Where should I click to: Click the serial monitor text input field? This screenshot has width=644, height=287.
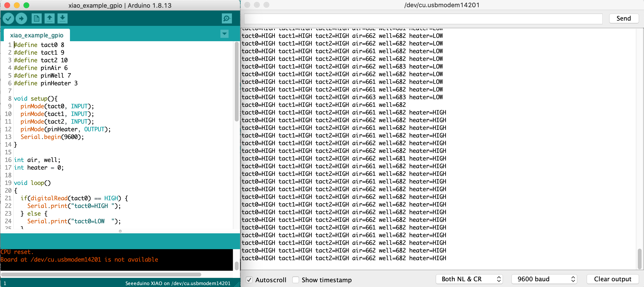coord(423,19)
